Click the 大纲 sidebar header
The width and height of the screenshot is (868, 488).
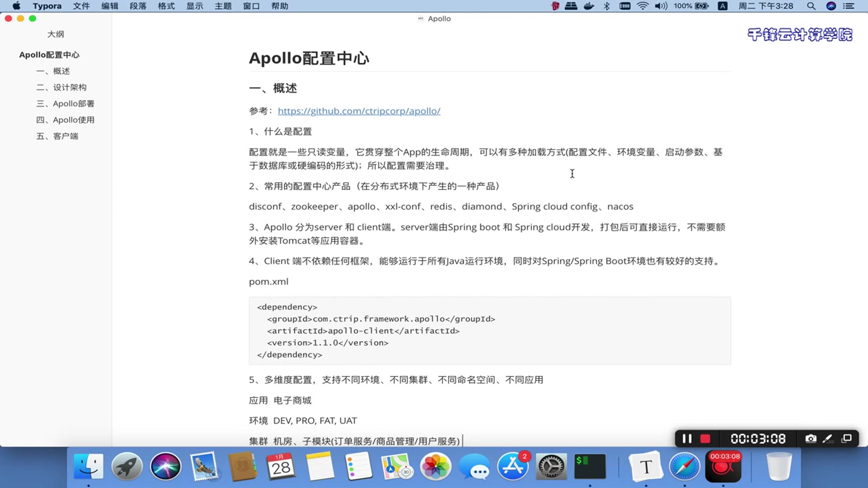coord(56,34)
